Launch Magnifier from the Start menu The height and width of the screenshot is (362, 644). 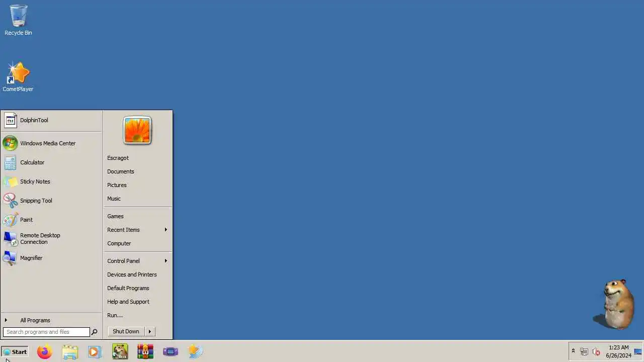coord(51,258)
